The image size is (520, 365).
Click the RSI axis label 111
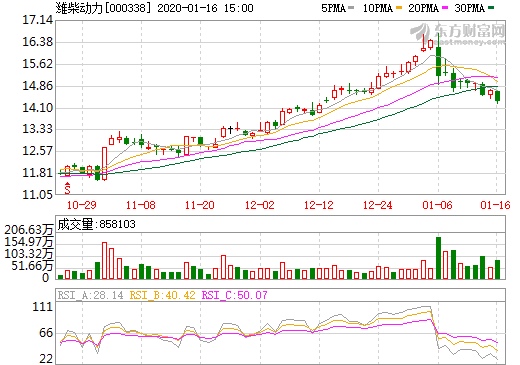pyautogui.click(x=43, y=307)
